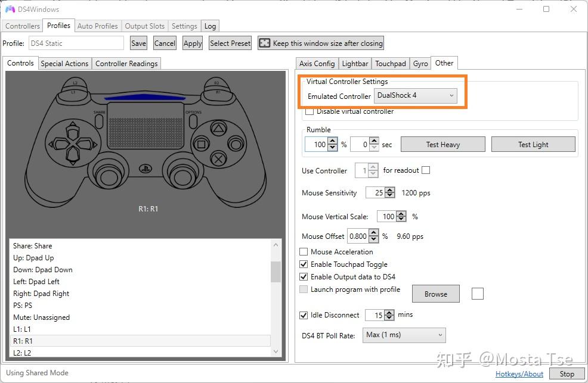
Task: Open the DS4 BT Poll Rate dropdown
Action: tap(404, 335)
